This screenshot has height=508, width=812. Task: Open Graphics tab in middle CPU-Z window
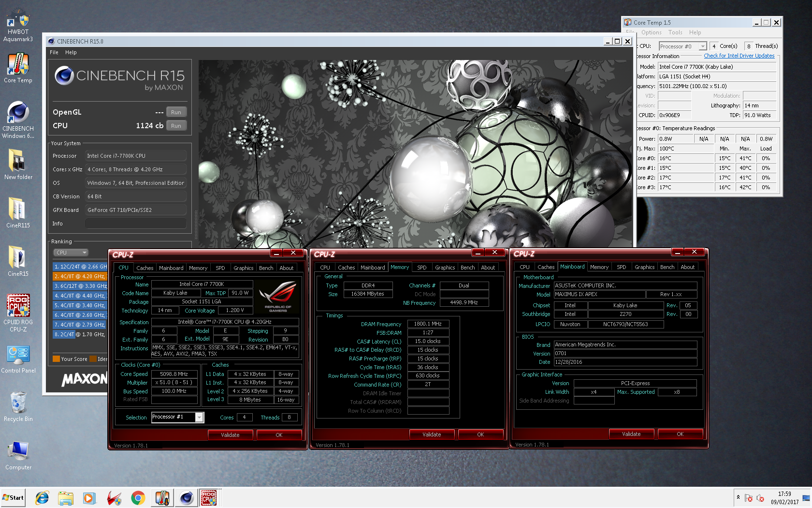445,268
